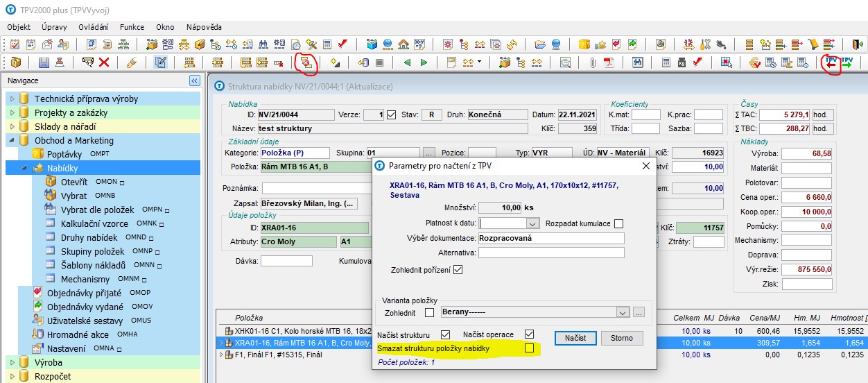Click the paintbrush toolbar icon
Viewport: 868px width, 383px height.
pyautogui.click(x=131, y=62)
